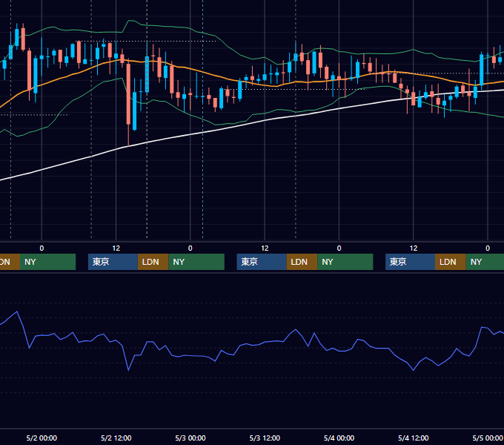Click the tall blue candle near 5/5 00:00

click(481, 70)
